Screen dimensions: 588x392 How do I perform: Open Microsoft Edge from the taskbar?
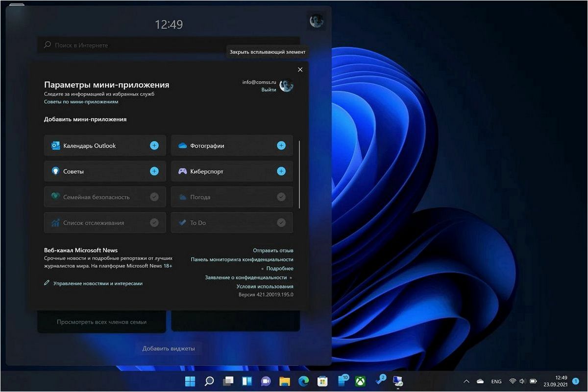click(303, 381)
